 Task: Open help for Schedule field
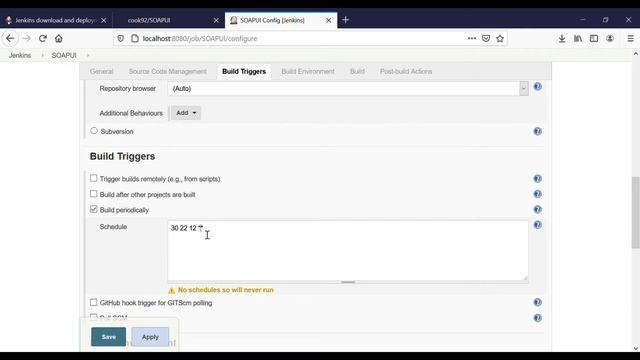click(x=538, y=225)
